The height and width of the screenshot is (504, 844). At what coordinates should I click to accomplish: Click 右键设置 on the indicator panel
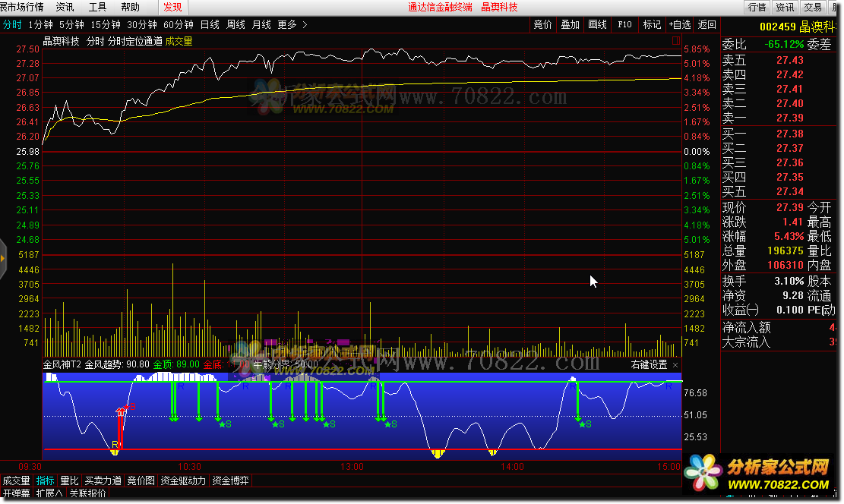(650, 364)
